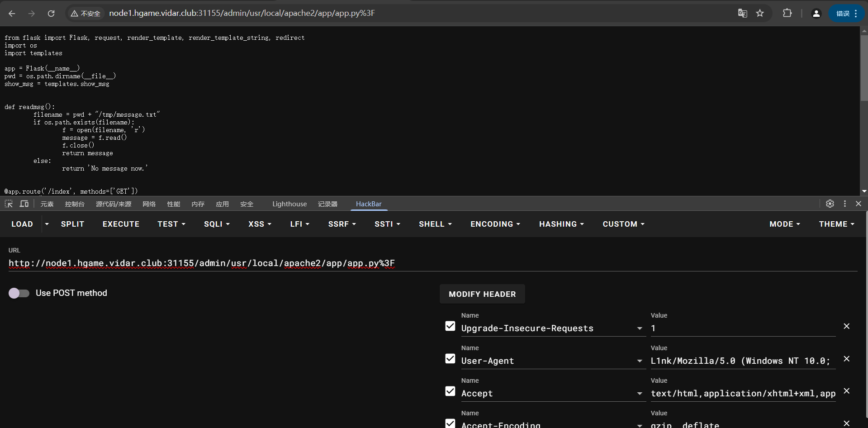Remove the User-Agent header row
This screenshot has width=868, height=428.
846,359
